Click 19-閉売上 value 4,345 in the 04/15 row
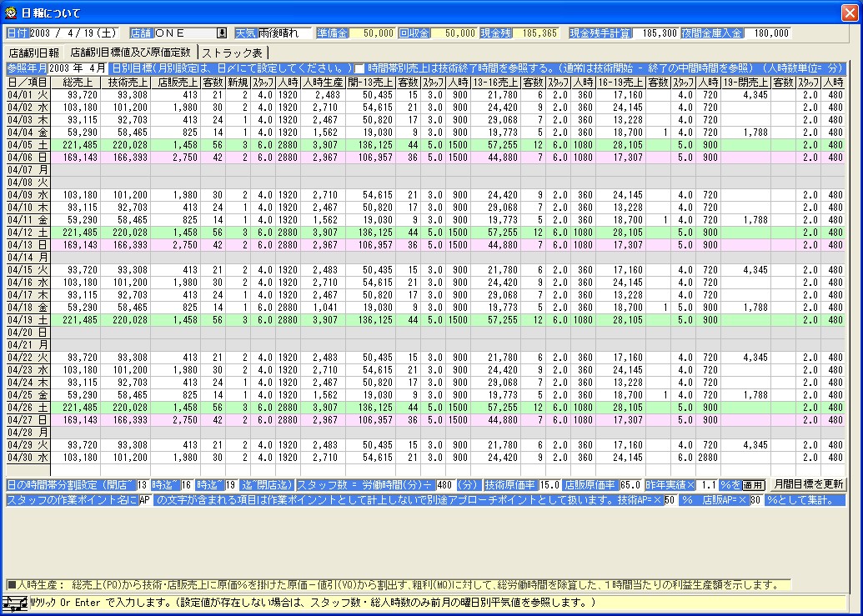 point(745,270)
